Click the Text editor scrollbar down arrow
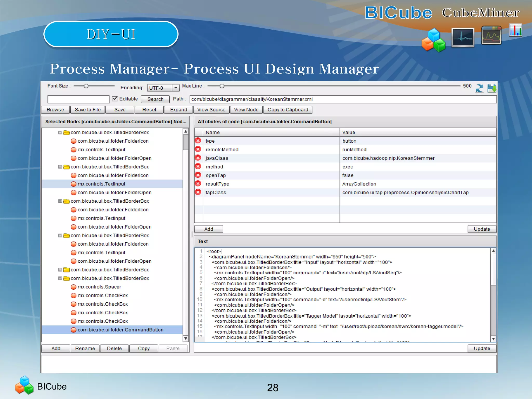Viewport: 532px width, 399px height. [493, 338]
